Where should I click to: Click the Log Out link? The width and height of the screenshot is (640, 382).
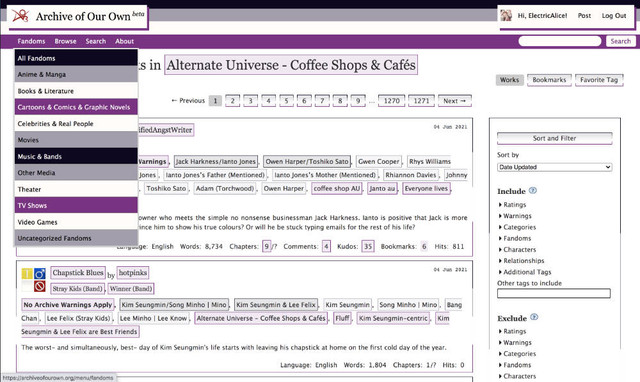613,16
